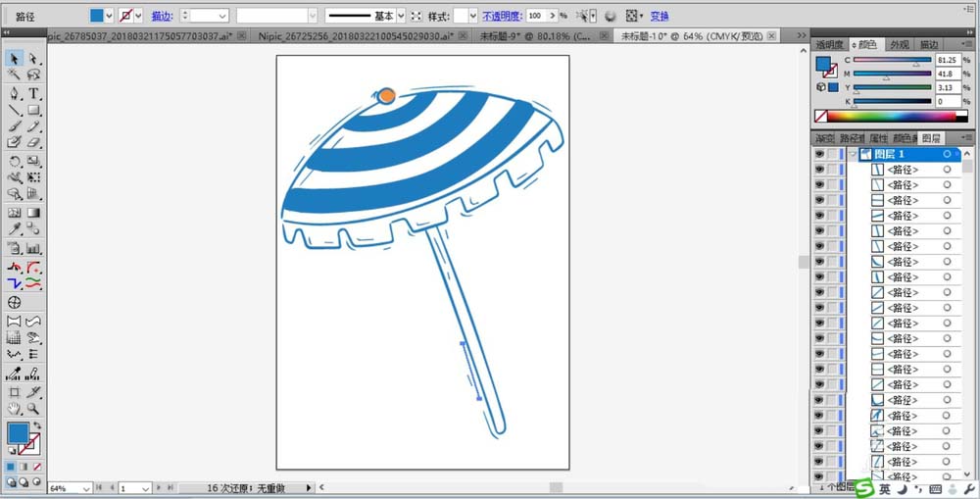
Task: Click the Sogou input method icon
Action: (x=862, y=488)
